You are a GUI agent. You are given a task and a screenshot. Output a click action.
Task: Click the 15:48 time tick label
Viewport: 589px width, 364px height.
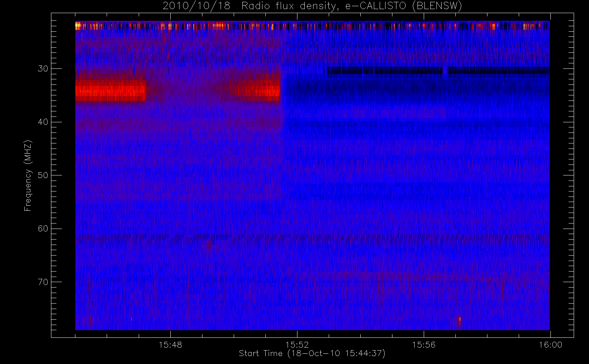(170, 345)
